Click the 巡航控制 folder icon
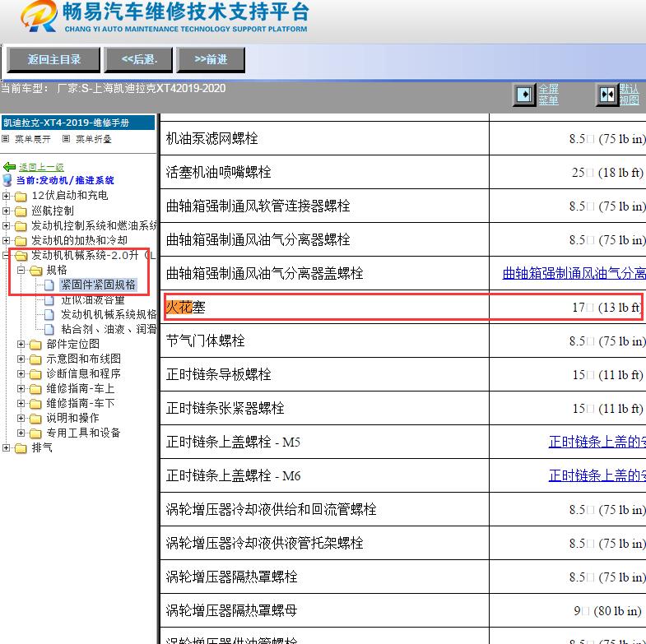The height and width of the screenshot is (644, 646). coord(21,211)
